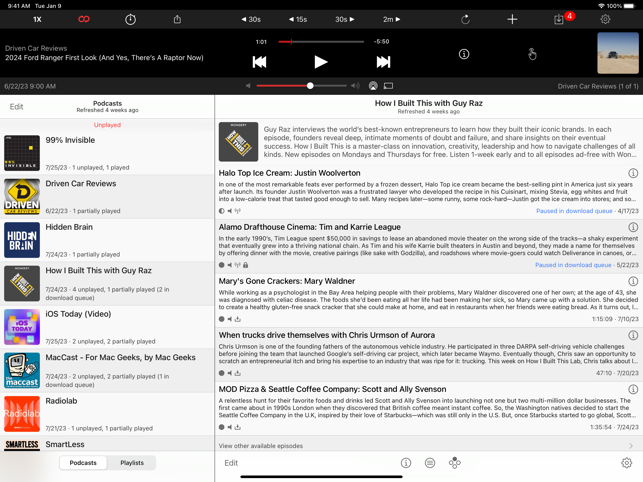
Task: Open How I Built This podcast artwork
Action: (x=238, y=142)
